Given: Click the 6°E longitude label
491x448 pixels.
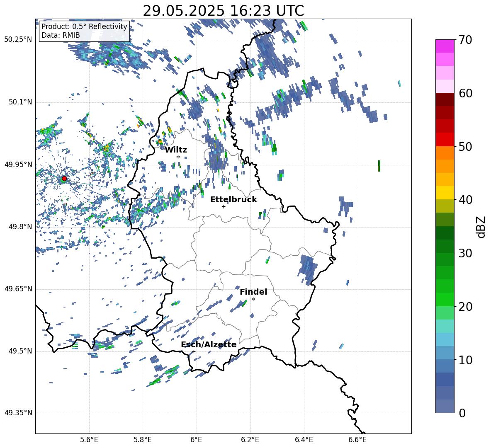Looking at the screenshot, I should pos(196,440).
